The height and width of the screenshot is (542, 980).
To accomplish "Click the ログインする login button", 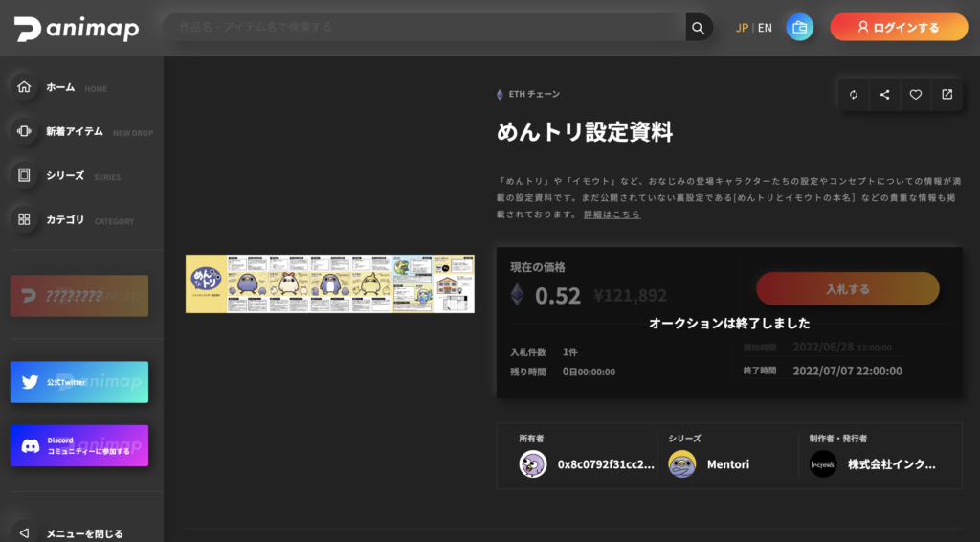I will 899,27.
